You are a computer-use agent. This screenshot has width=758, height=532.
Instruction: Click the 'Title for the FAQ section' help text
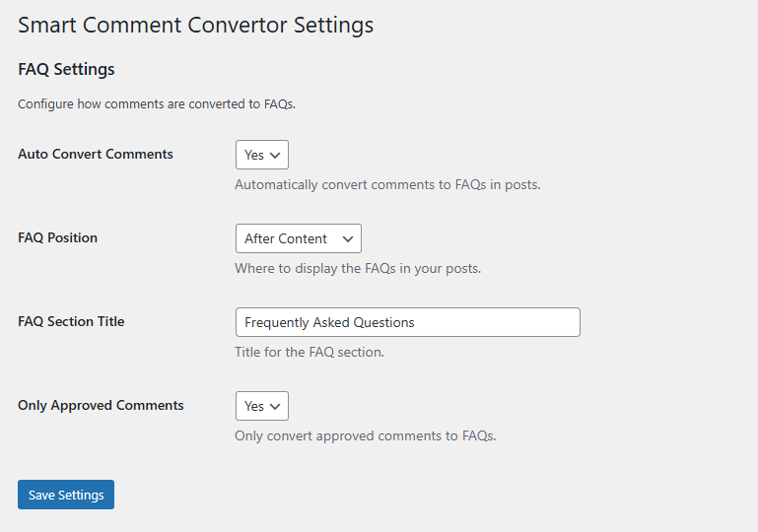tap(310, 352)
